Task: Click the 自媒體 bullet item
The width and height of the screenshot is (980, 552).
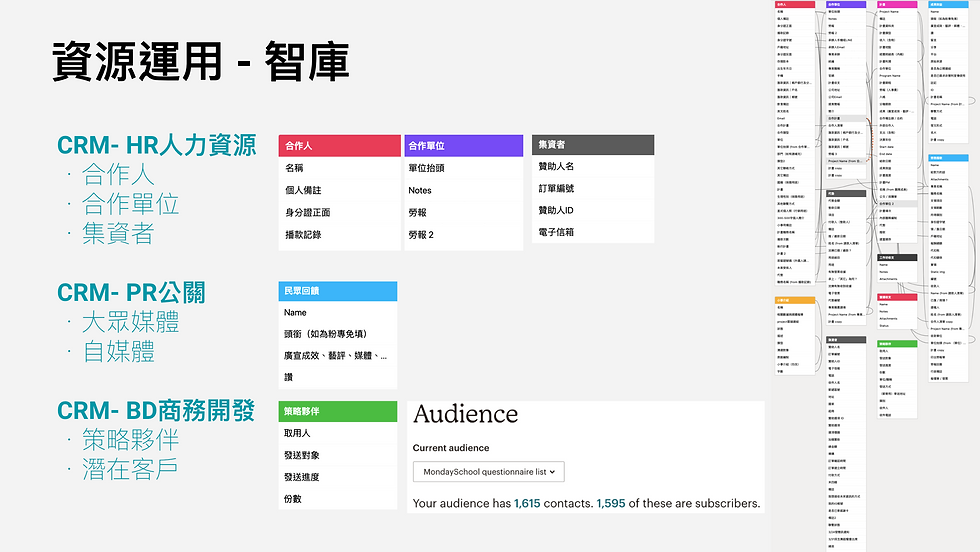Action: click(118, 351)
